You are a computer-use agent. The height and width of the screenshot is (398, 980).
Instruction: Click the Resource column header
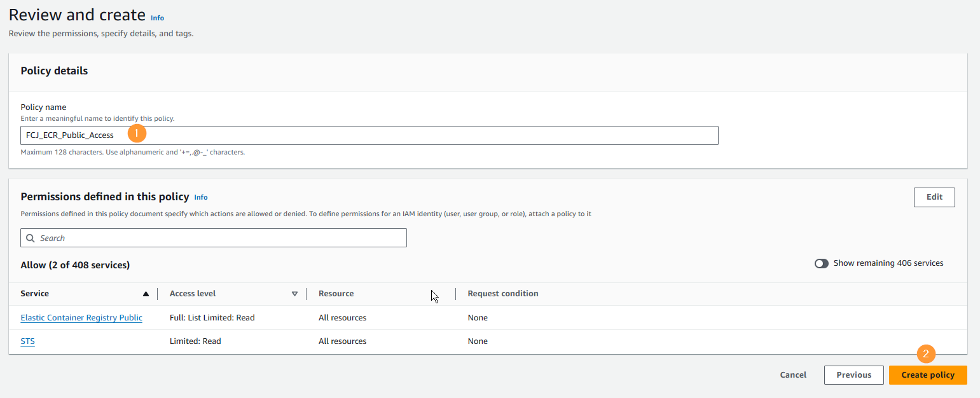pyautogui.click(x=336, y=294)
